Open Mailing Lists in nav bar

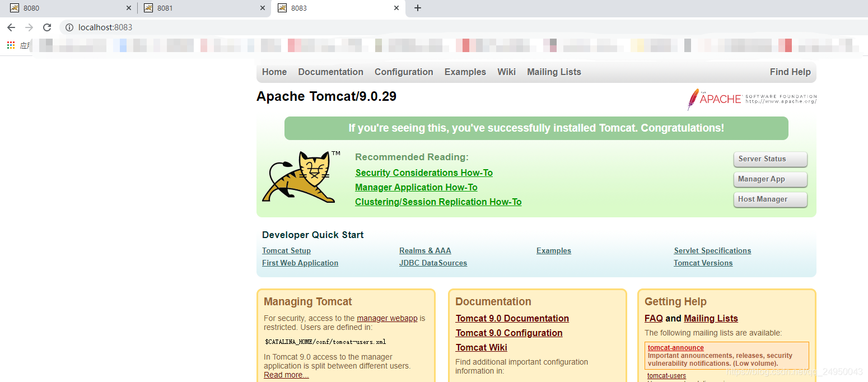tap(554, 72)
